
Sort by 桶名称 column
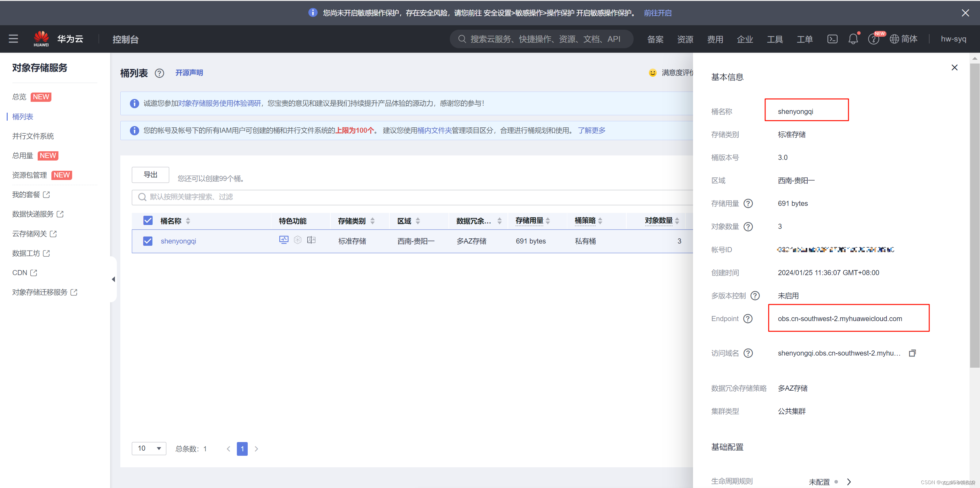point(188,221)
